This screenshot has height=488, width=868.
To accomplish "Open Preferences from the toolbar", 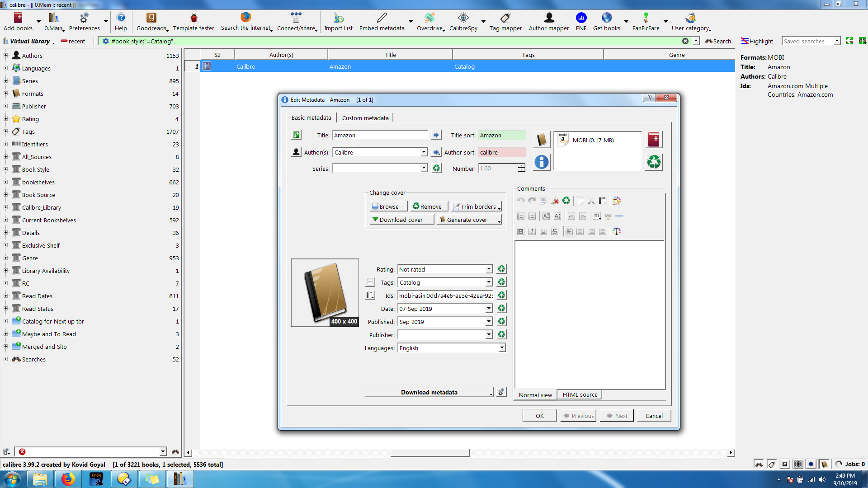I will coord(84,22).
